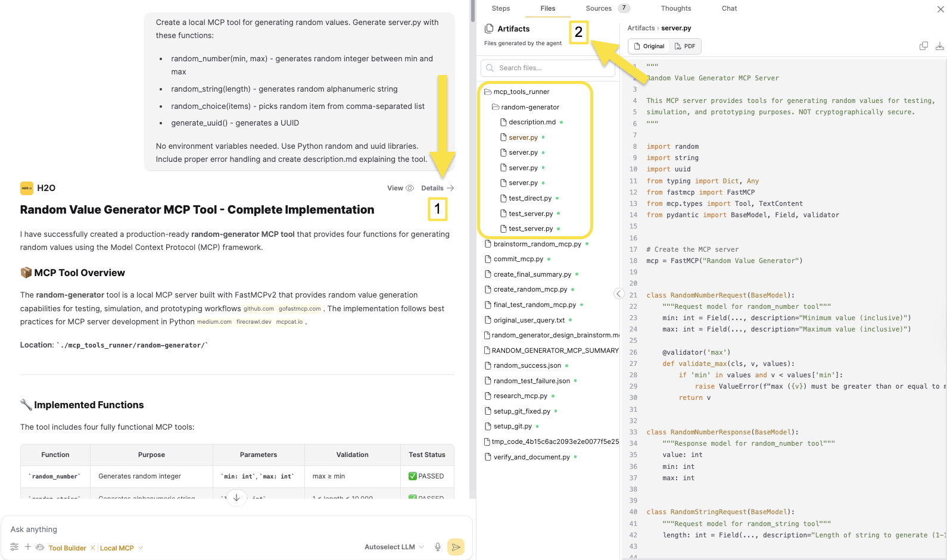Open RANDOM_GENERATOR_MCP_SUMMARY file
Screen dimensions: 947x560
click(552, 351)
